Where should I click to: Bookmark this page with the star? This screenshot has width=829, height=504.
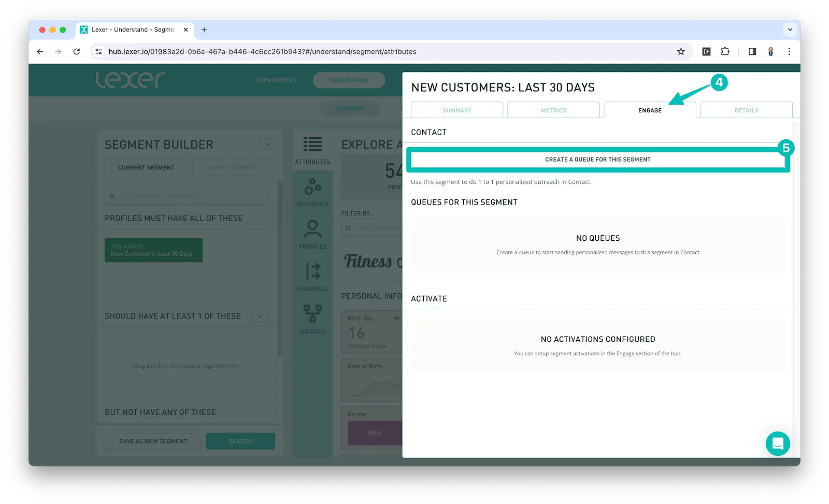coord(681,51)
